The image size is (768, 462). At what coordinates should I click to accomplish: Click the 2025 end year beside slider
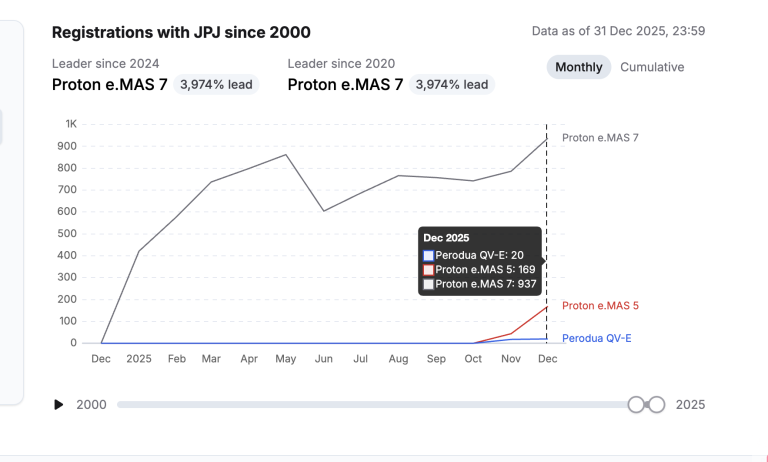click(690, 404)
